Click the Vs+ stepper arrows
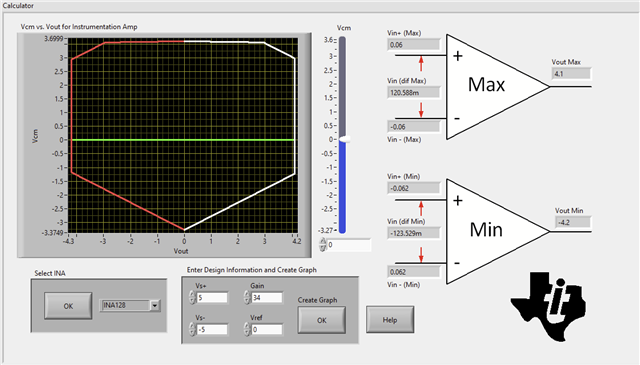The height and width of the screenshot is (365, 640). tap(192, 298)
